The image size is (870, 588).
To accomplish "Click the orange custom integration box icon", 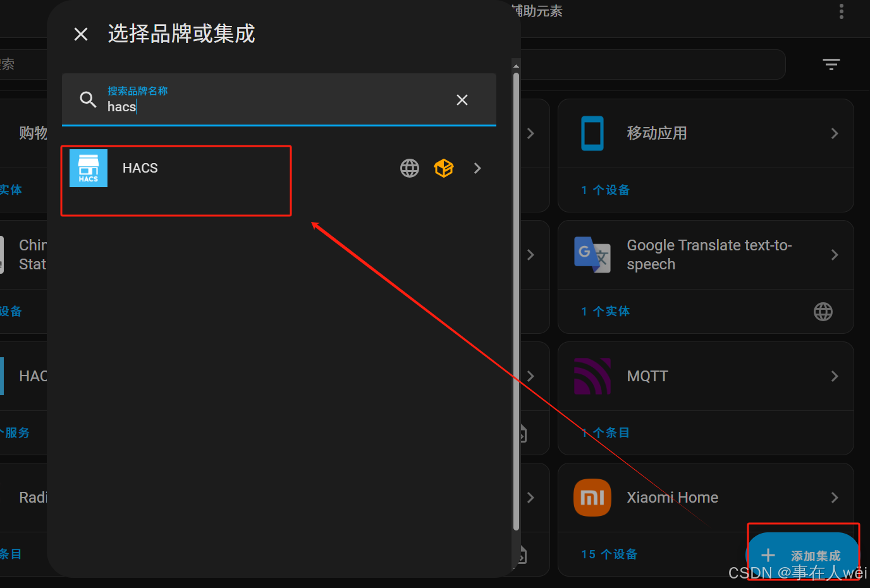I will coord(444,168).
